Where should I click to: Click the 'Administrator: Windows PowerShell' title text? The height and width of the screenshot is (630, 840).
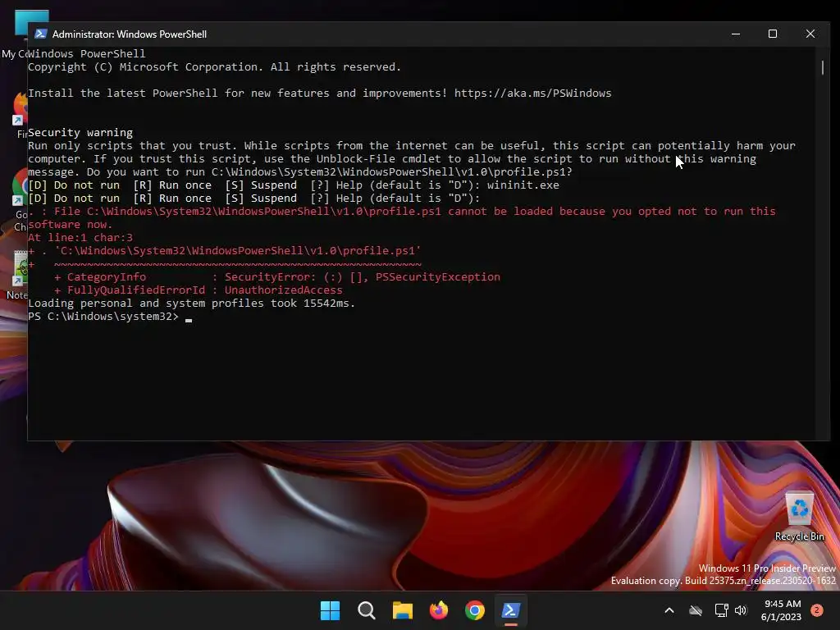click(x=130, y=34)
